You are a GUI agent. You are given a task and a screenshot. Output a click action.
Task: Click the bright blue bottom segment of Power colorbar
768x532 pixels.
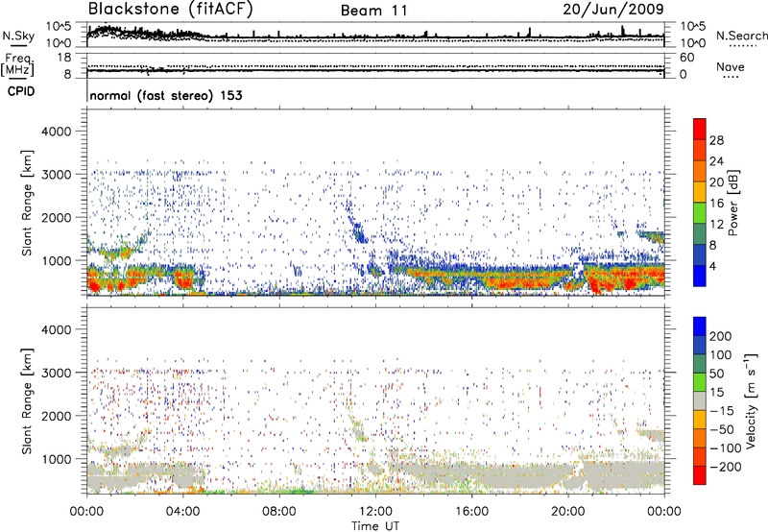point(700,277)
